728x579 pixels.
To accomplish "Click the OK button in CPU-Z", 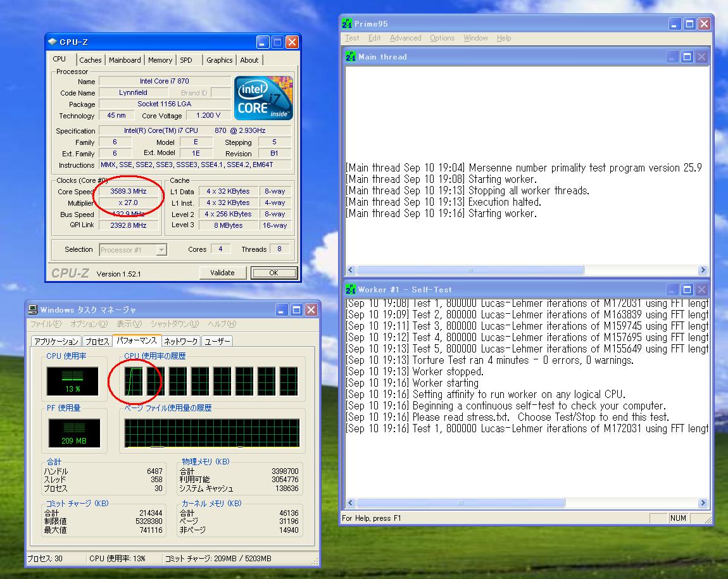I will (x=274, y=273).
